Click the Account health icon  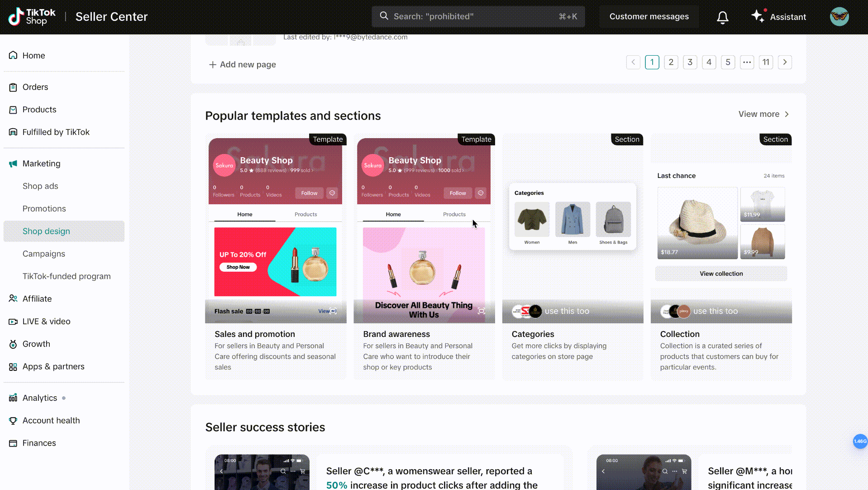[13, 420]
